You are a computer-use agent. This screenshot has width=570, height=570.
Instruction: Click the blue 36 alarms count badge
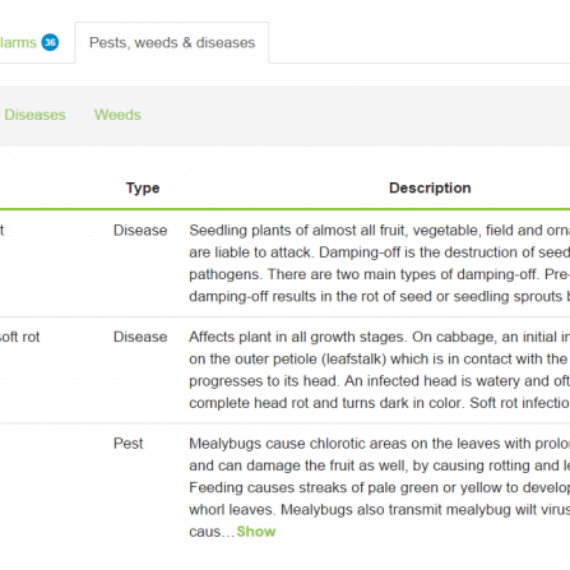(x=50, y=43)
